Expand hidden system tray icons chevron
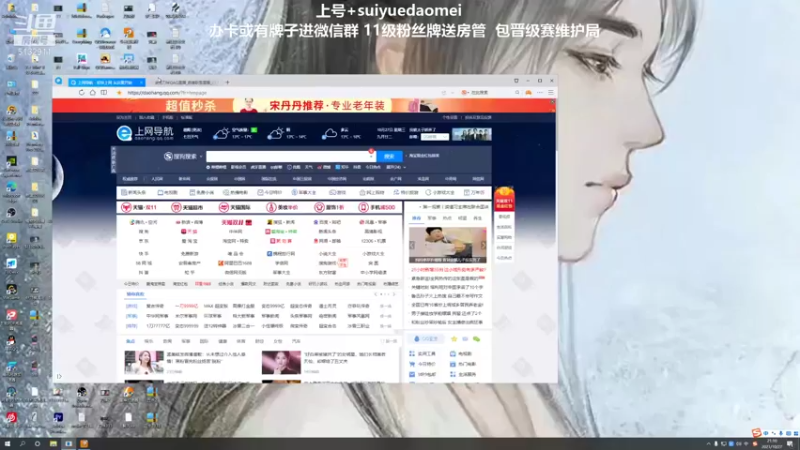800x450 pixels. 708,444
